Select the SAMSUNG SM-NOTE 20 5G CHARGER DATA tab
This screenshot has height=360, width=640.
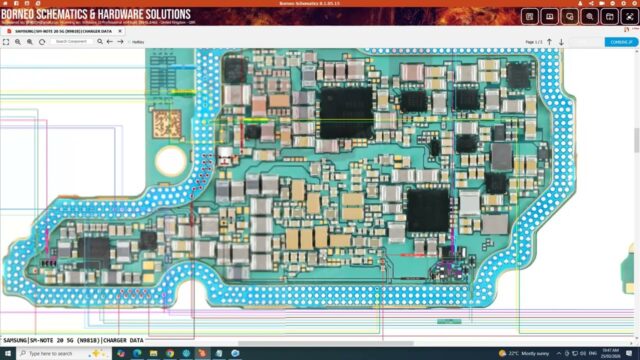click(x=63, y=31)
